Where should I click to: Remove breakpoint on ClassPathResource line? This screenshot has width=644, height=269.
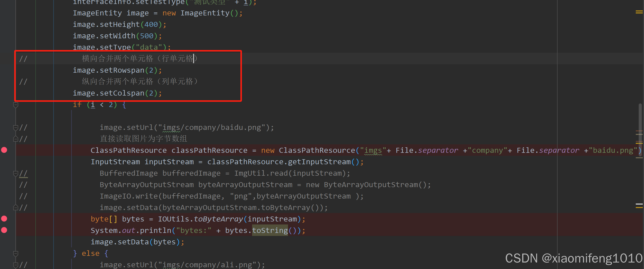tap(4, 150)
